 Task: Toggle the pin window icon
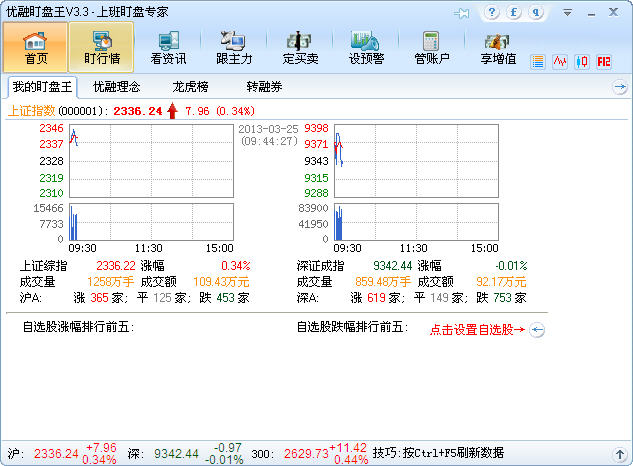click(x=461, y=13)
